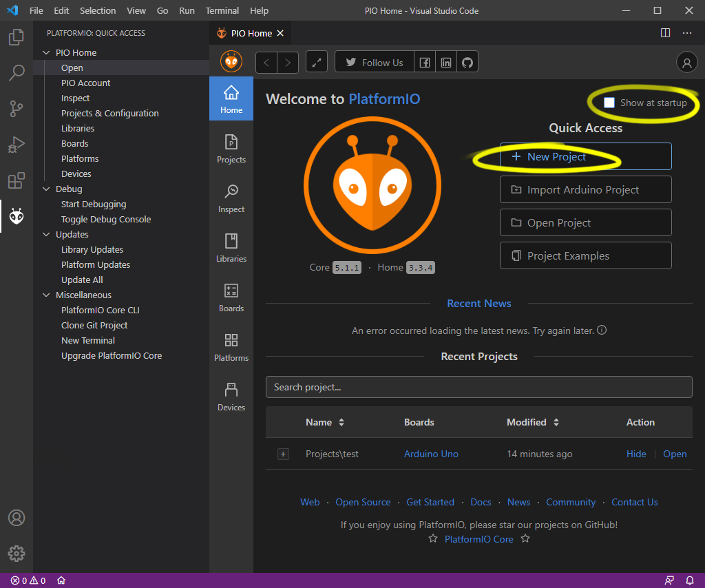Collapse the Debug tree section
Image resolution: width=705 pixels, height=588 pixels.
(x=46, y=189)
